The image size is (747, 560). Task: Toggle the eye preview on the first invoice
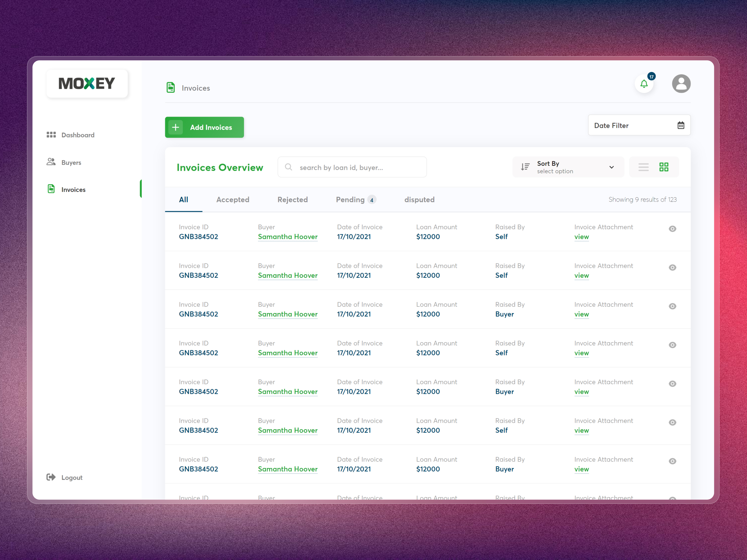pos(672,229)
